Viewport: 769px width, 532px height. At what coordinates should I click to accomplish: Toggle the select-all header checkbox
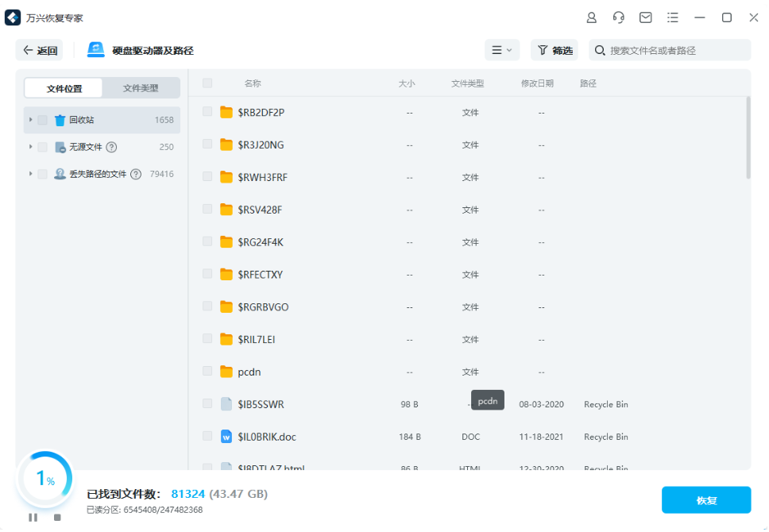[207, 83]
